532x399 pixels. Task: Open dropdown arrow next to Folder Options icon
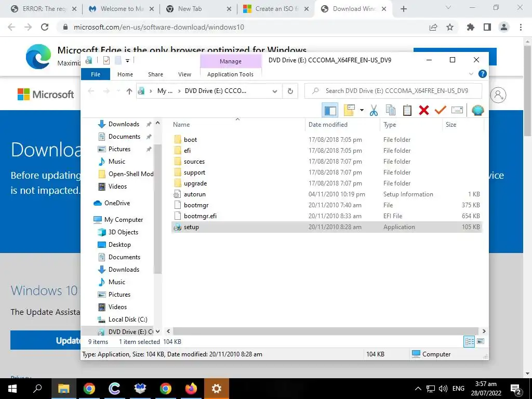(x=362, y=110)
